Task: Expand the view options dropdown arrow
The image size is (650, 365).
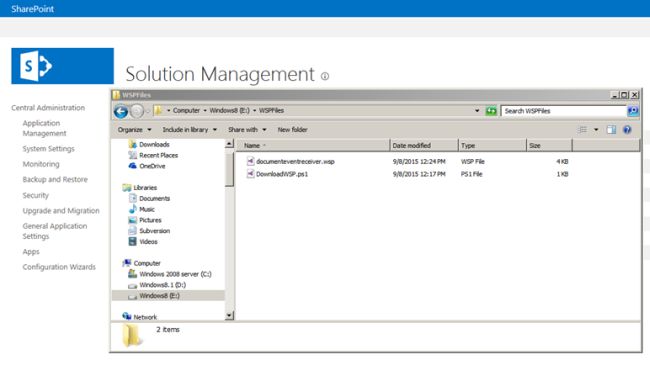Action: pyautogui.click(x=596, y=130)
